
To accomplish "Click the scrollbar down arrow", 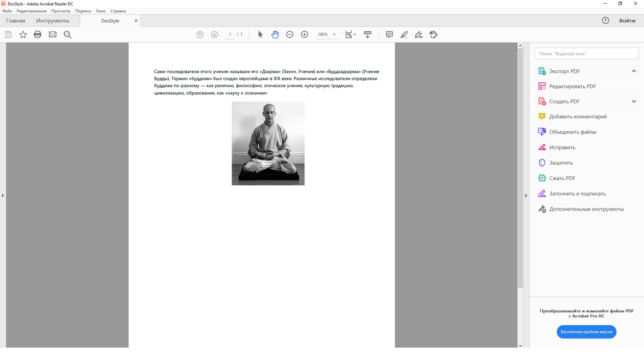I will click(x=520, y=345).
